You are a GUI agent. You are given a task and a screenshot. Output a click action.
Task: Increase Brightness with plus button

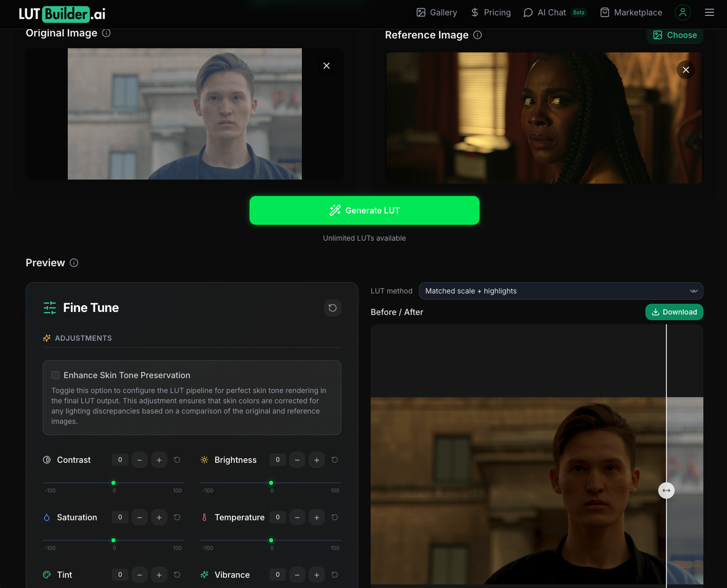[x=317, y=460]
